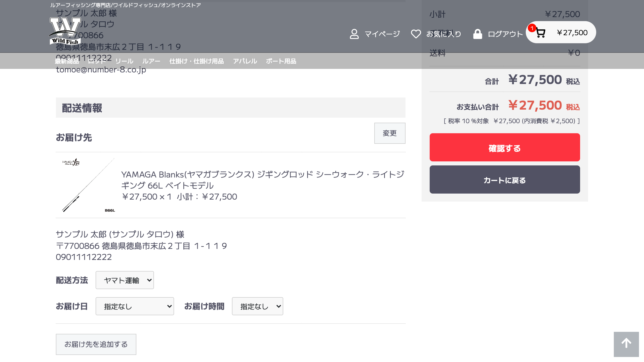Click the email tomoe@number-8.co.jp
Screen dimensions: 644x362
click(x=101, y=70)
